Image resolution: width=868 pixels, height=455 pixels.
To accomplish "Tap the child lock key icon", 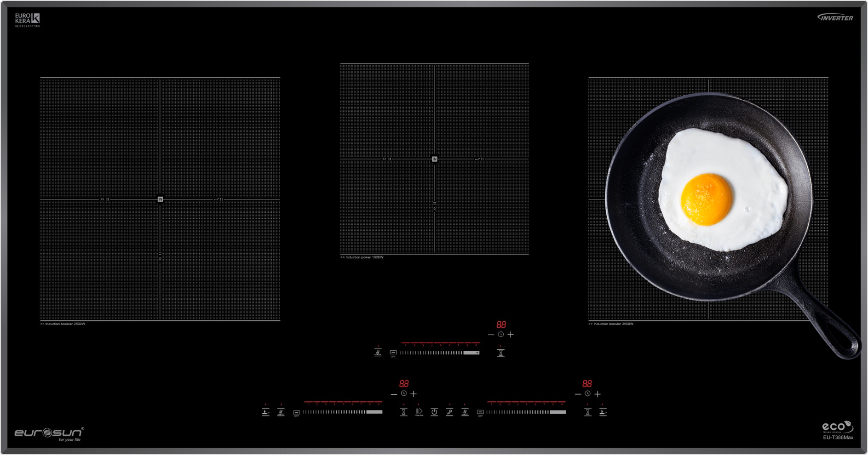I will click(x=449, y=412).
